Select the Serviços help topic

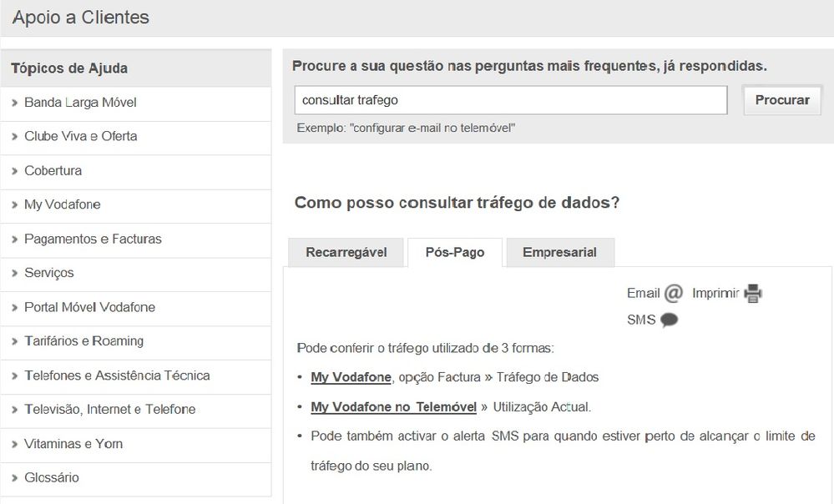pos(48,273)
